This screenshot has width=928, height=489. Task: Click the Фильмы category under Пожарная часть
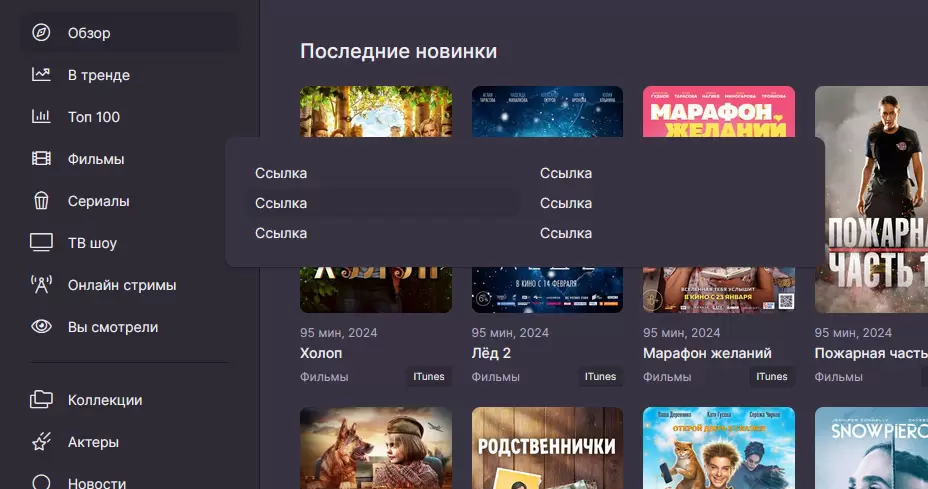pyautogui.click(x=839, y=377)
